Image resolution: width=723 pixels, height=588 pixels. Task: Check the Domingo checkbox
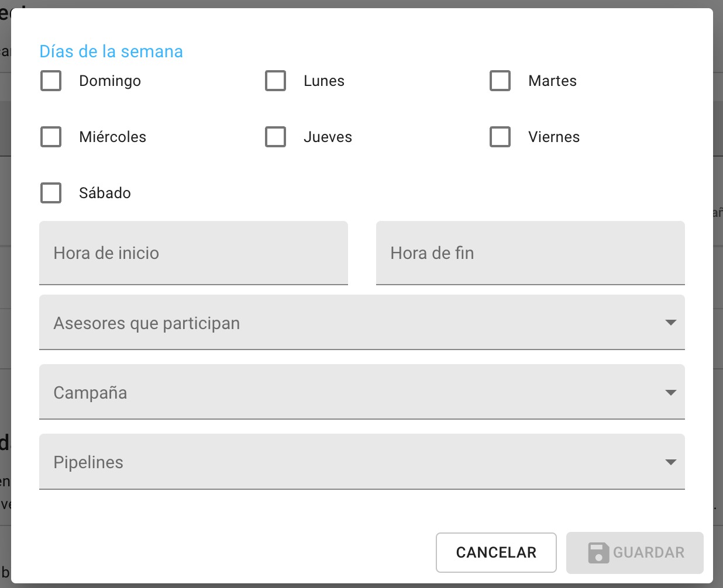pyautogui.click(x=51, y=81)
